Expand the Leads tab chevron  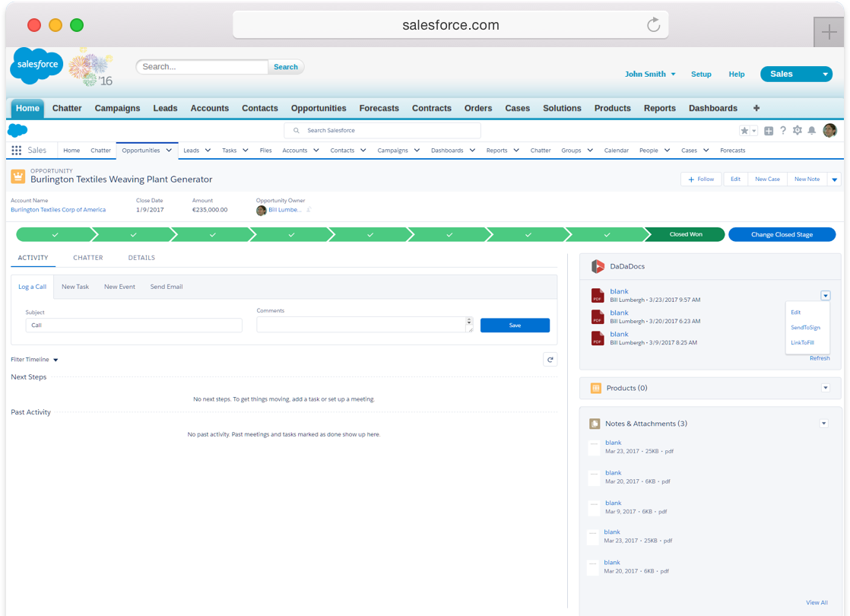[208, 151]
